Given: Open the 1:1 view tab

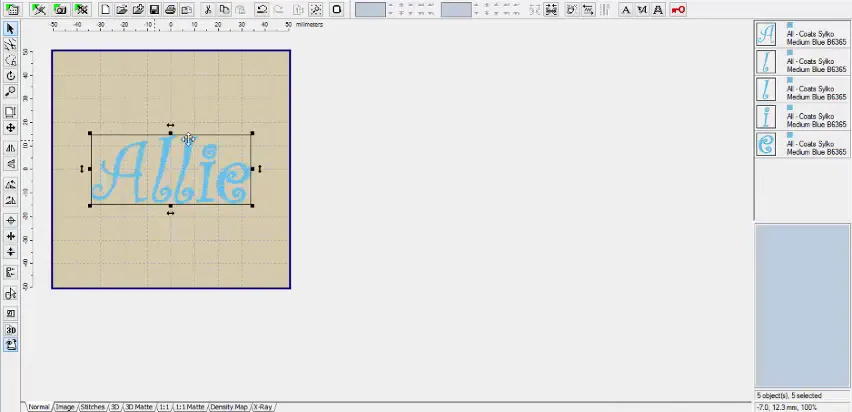Looking at the screenshot, I should pos(164,407).
